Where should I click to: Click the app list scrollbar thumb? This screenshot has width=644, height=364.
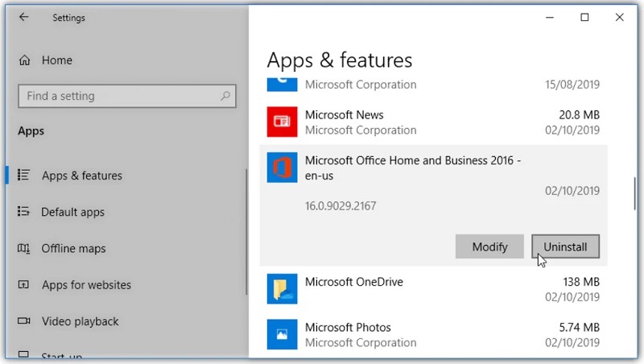click(x=634, y=193)
